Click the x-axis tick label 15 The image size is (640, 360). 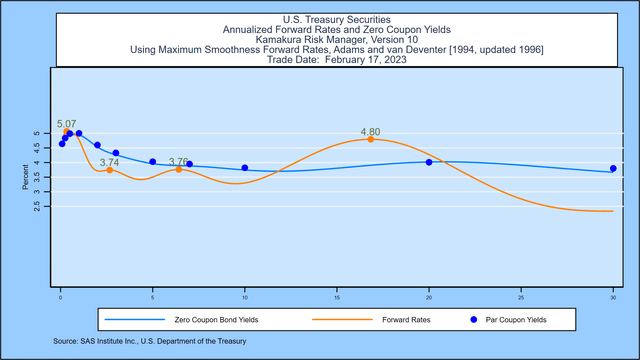337,298
